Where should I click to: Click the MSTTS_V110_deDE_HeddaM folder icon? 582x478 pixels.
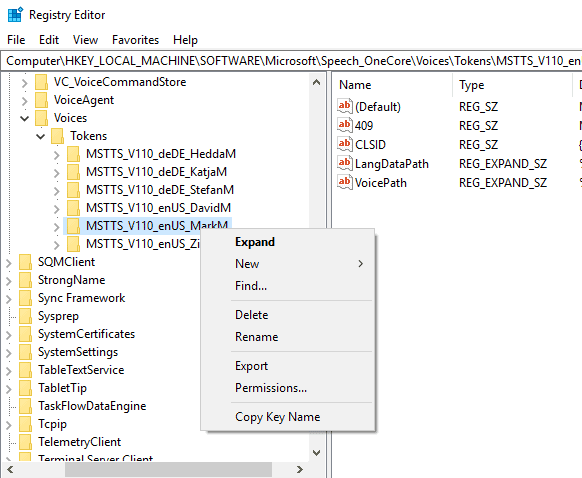73,154
